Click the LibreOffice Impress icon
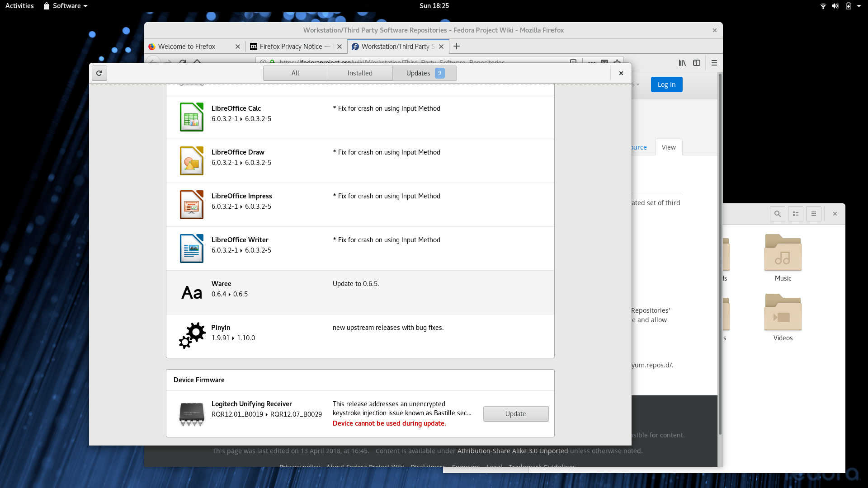This screenshot has height=488, width=868. click(x=192, y=205)
